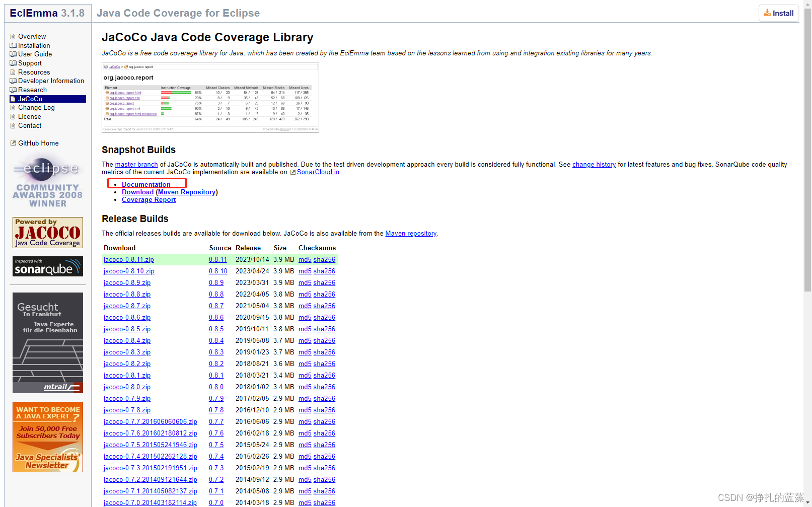812x507 pixels.
Task: Click the external-link icon next to SonarCloud.io
Action: click(292, 172)
